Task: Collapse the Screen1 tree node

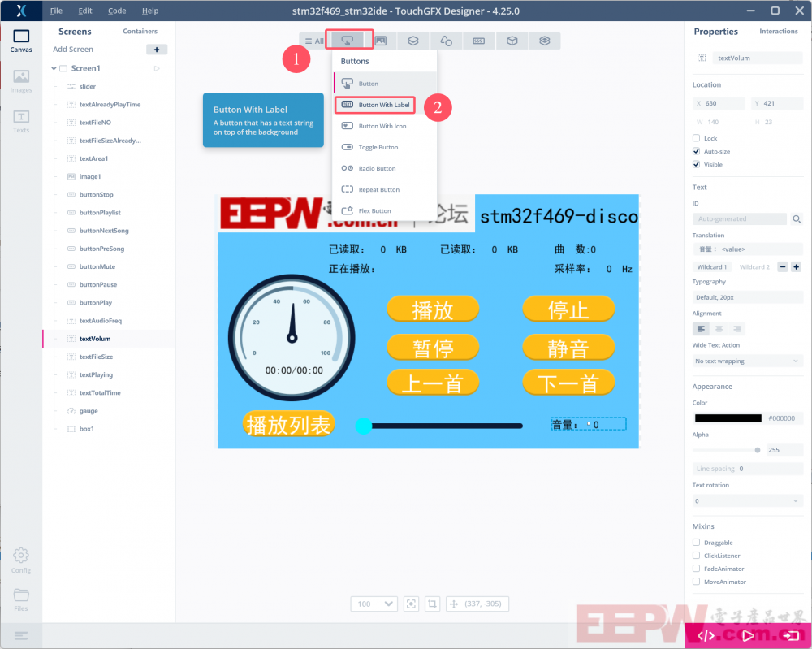Action: (x=54, y=68)
